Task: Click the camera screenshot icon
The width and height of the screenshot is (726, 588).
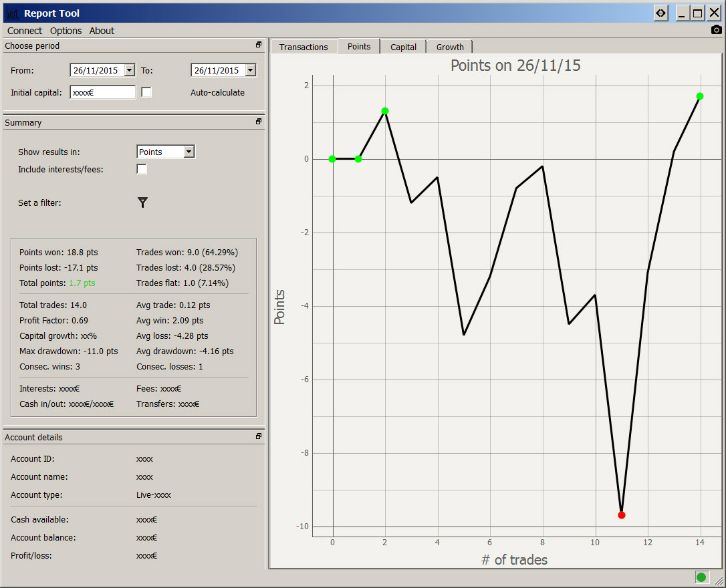Action: point(716,30)
